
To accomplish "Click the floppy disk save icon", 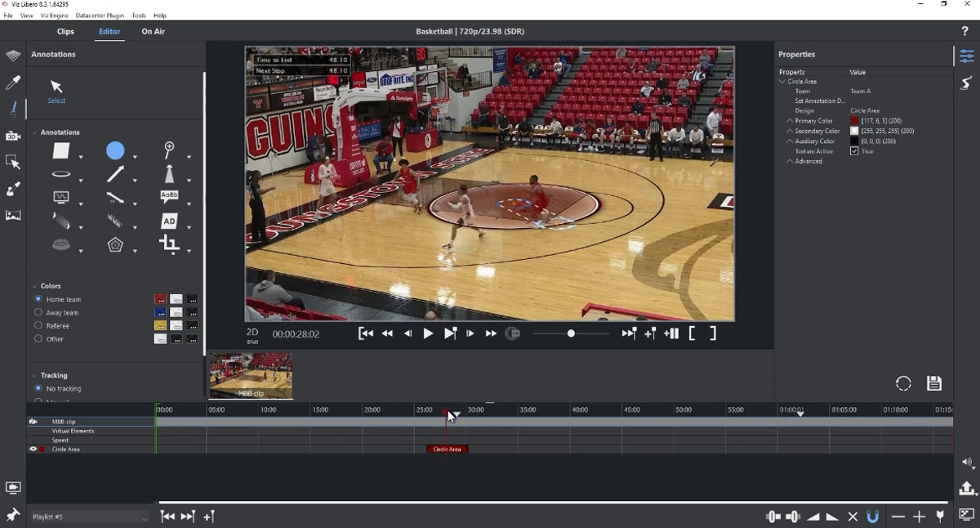I will coord(934,383).
